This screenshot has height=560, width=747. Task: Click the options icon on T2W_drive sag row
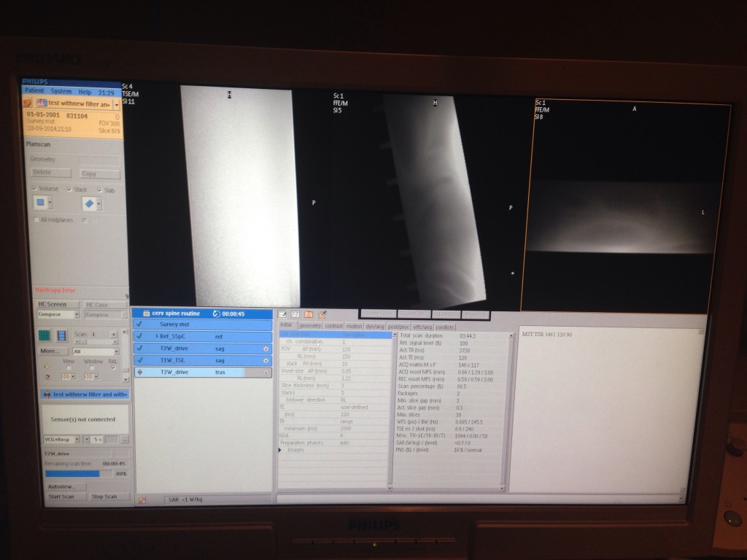click(266, 349)
